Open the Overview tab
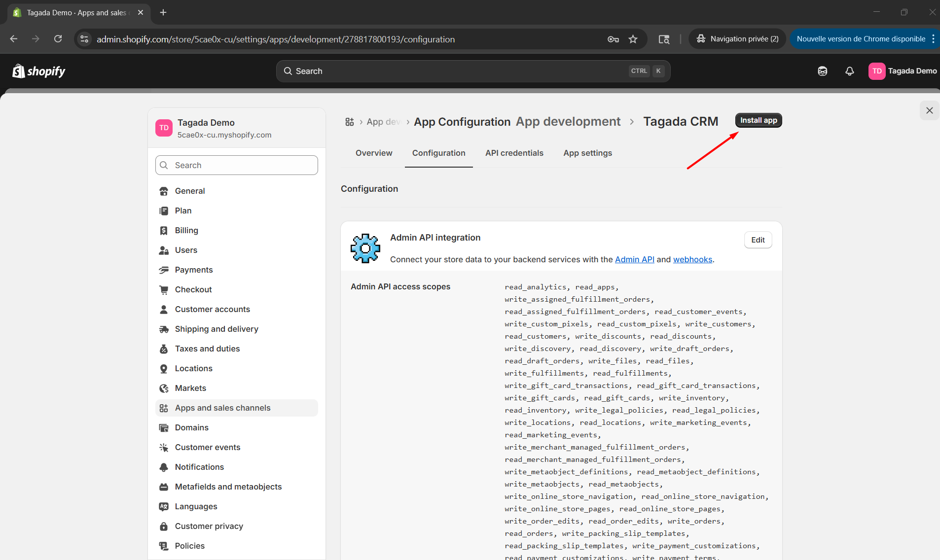 [x=374, y=153]
